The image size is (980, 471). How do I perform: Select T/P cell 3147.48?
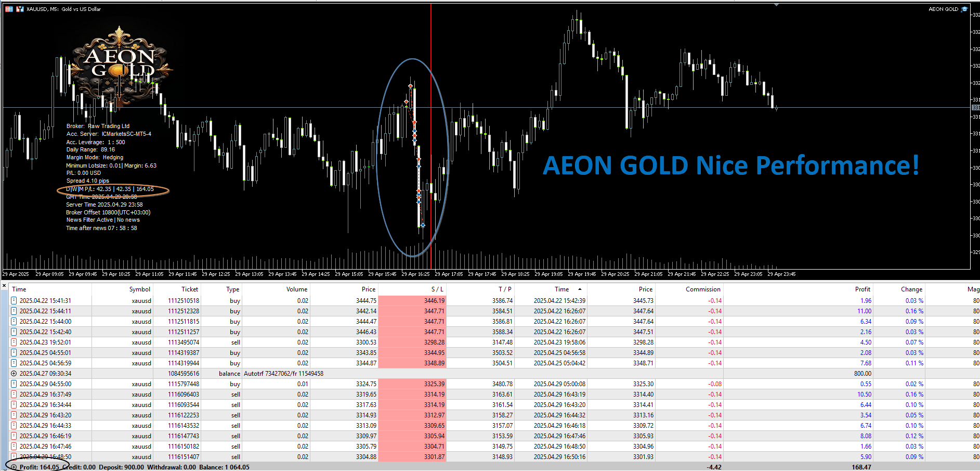click(502, 342)
